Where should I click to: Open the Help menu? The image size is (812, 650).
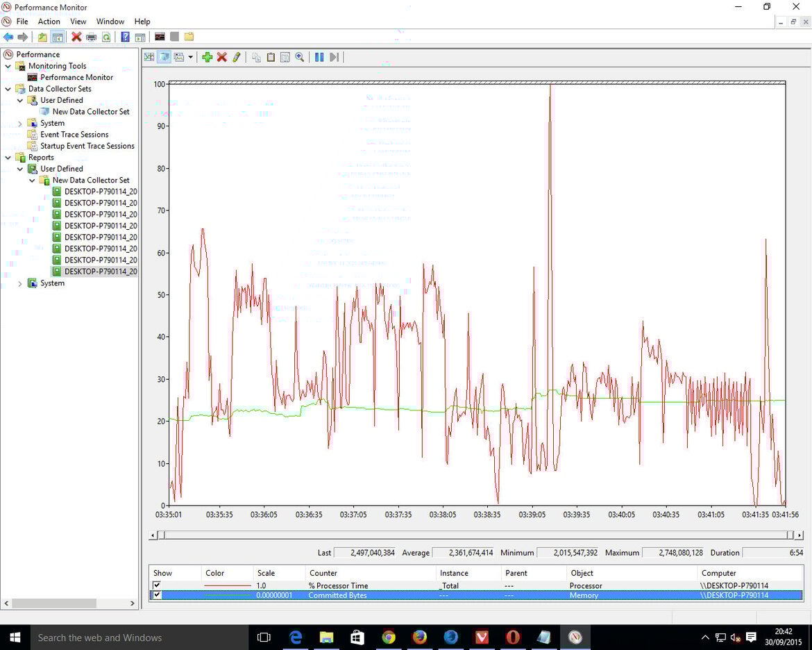tap(142, 22)
